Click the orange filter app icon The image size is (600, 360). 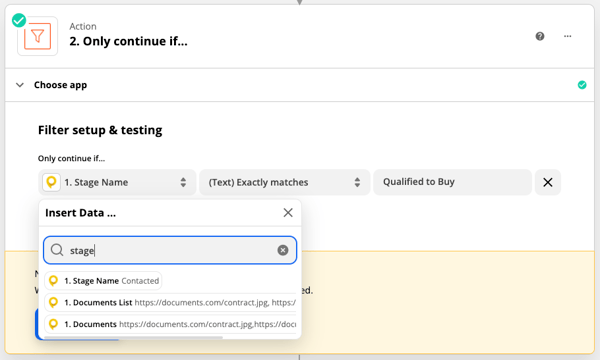[x=38, y=36]
